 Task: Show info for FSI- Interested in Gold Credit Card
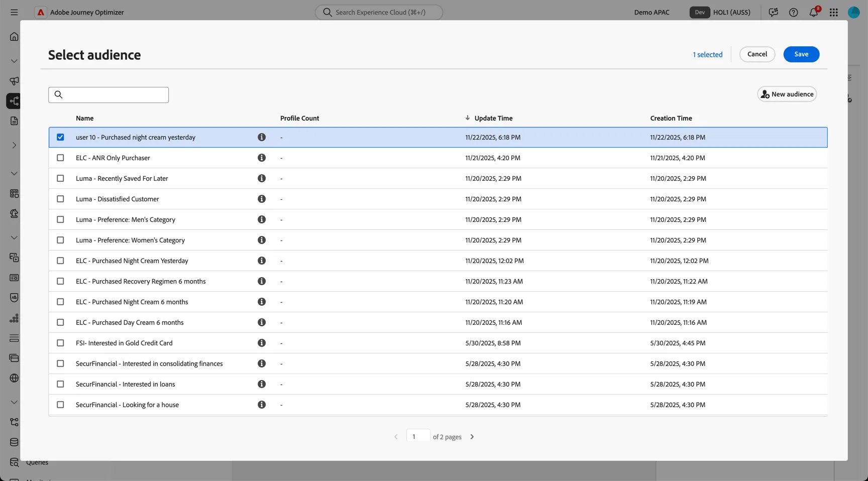click(x=261, y=343)
